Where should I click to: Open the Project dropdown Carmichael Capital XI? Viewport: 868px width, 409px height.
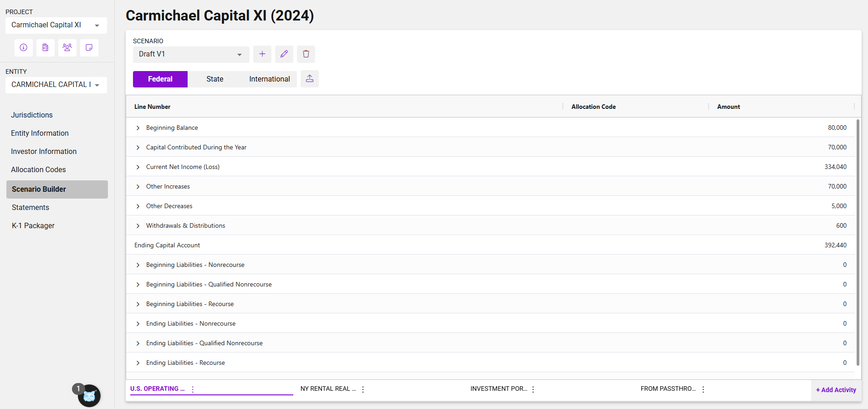[56, 26]
